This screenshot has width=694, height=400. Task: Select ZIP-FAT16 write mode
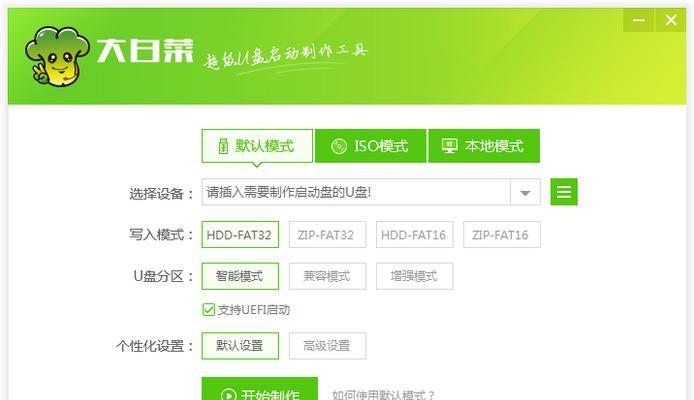tap(501, 235)
